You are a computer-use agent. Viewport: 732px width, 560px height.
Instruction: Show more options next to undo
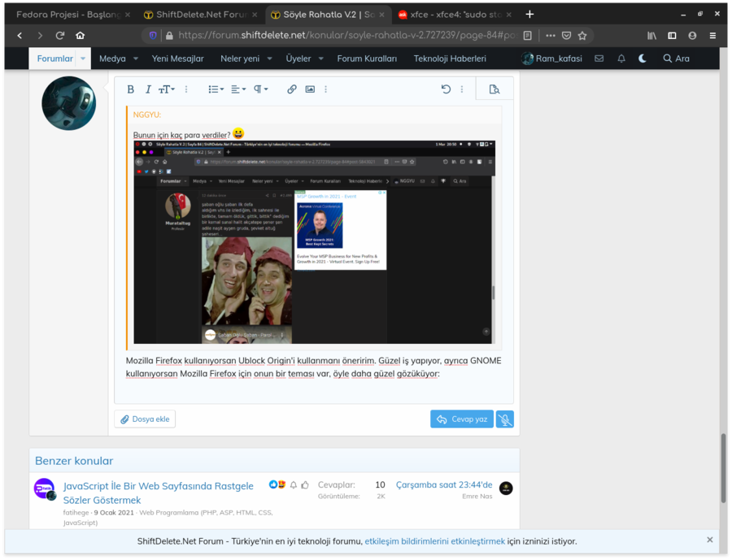(462, 89)
